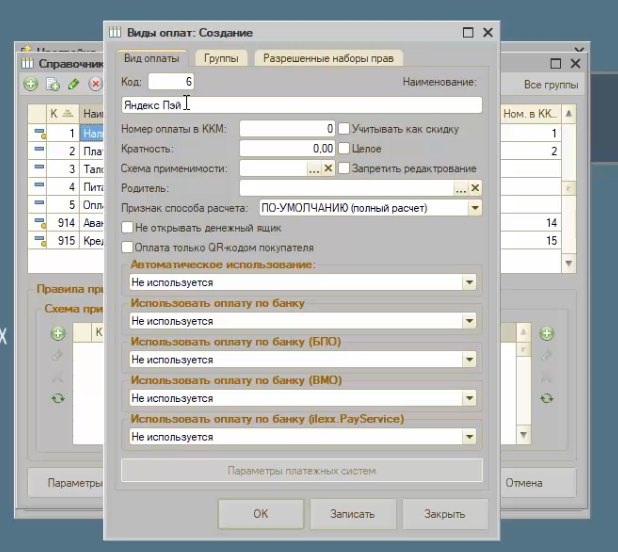Open ilexx.PayService payment dropdown

pos(469,437)
